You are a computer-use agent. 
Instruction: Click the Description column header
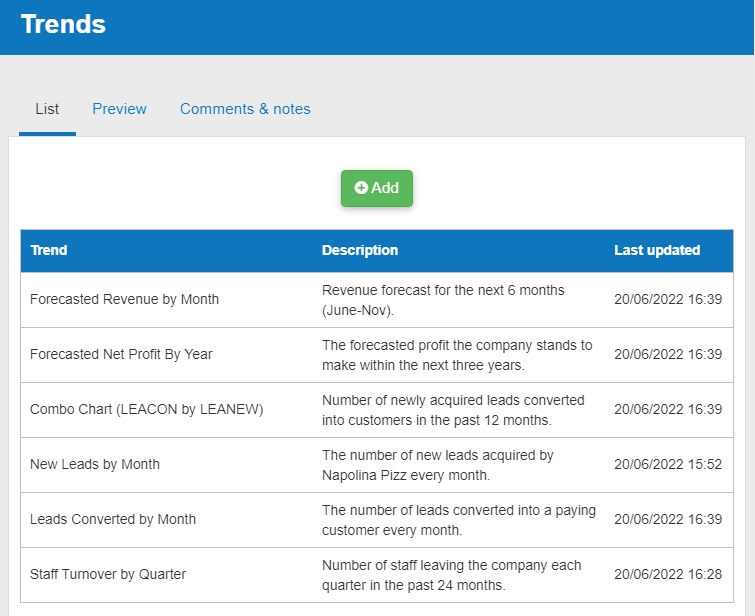[x=360, y=250]
